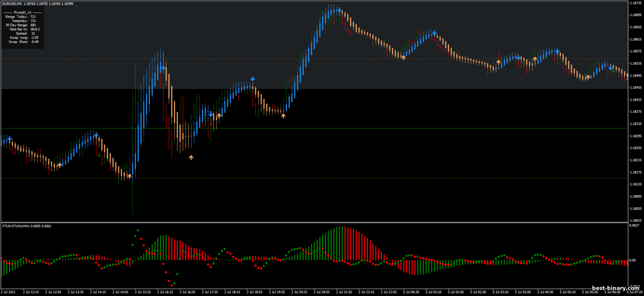Click the blue down arrow near the 5 Jul 01:10 peak
The width and height of the screenshot is (644, 296).
tap(434, 33)
